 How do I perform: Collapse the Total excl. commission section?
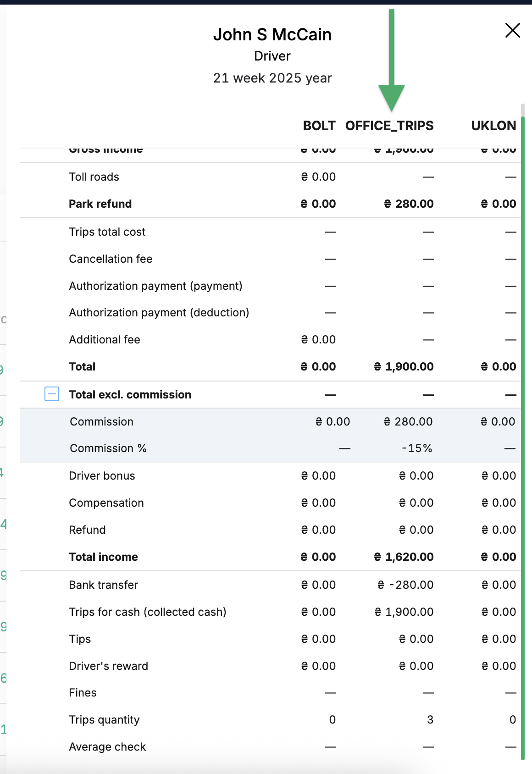pos(52,394)
